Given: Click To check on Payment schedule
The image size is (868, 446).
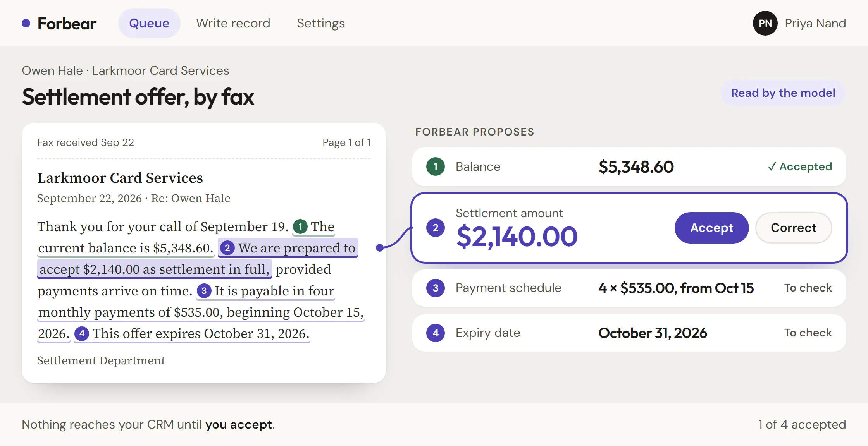Looking at the screenshot, I should [x=808, y=288].
